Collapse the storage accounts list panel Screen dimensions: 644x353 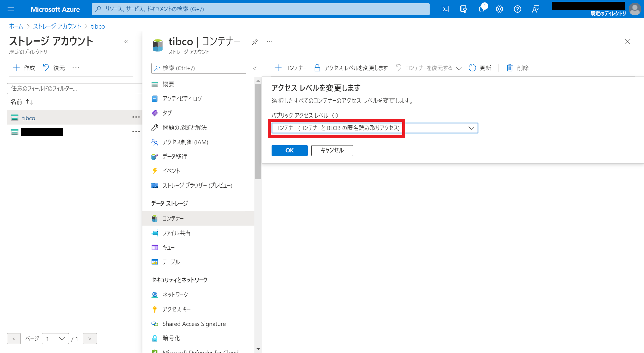(126, 42)
